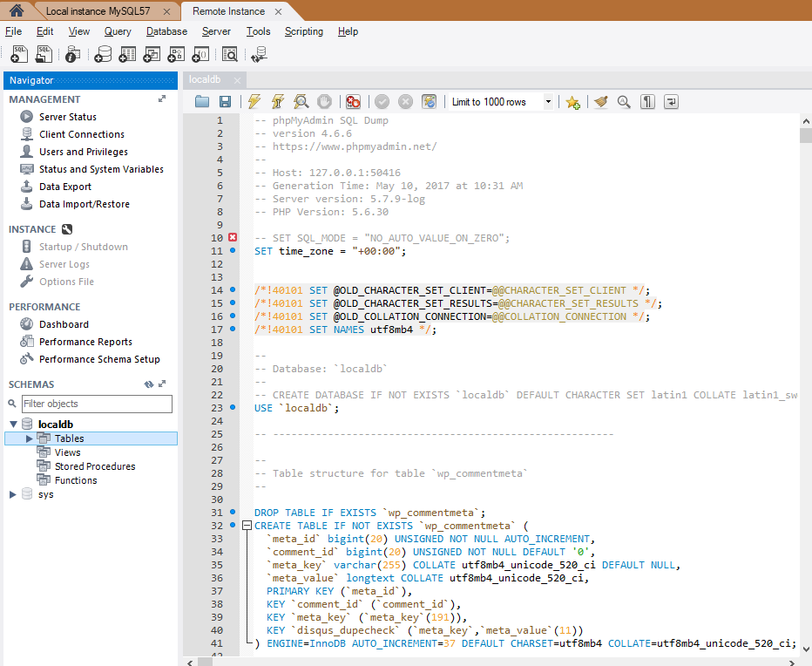Open Users and Privileges

[84, 152]
